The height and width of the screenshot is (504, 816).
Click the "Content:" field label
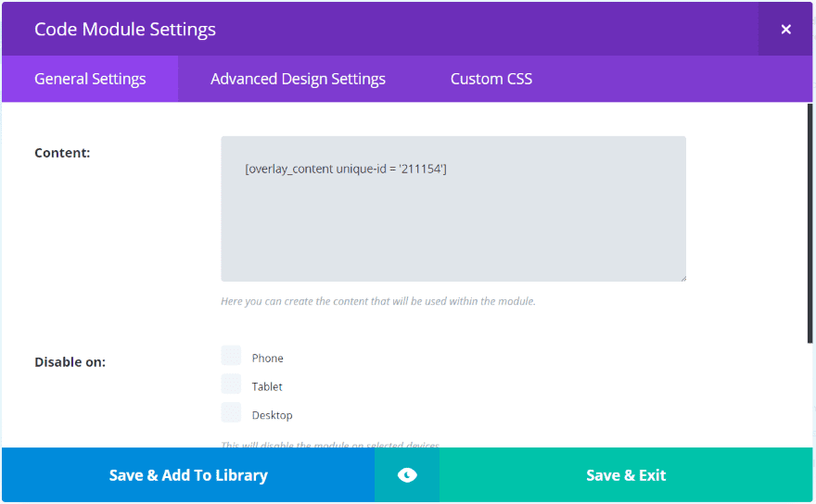tap(62, 153)
